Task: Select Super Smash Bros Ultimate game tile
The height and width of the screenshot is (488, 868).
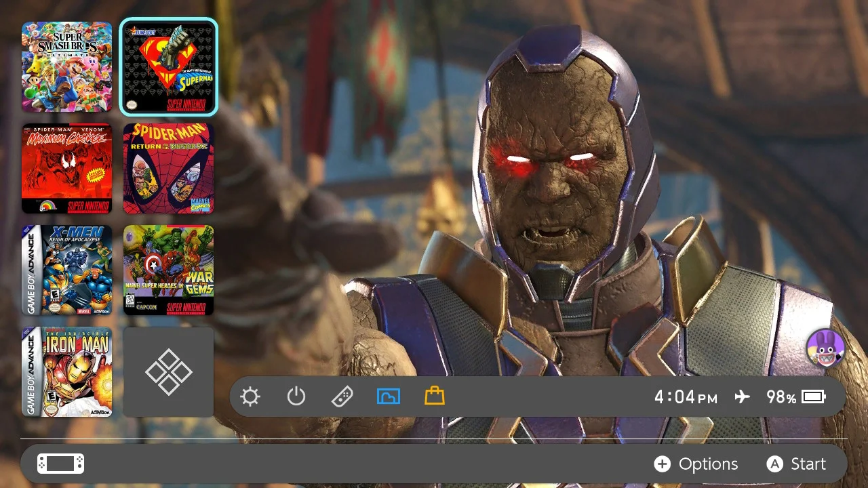Action: (66, 66)
